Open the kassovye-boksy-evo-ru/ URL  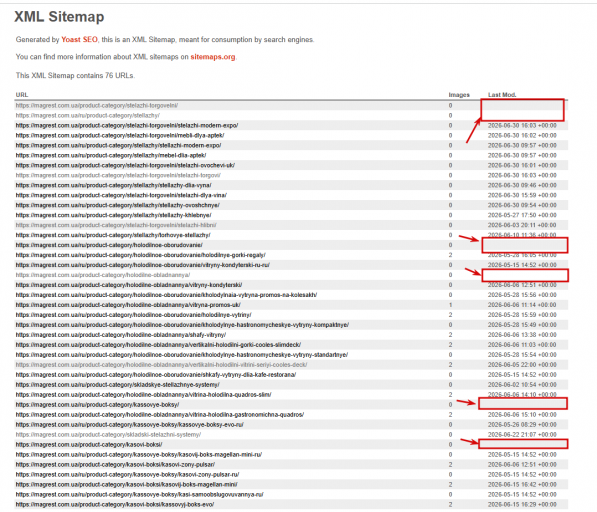[x=129, y=425]
